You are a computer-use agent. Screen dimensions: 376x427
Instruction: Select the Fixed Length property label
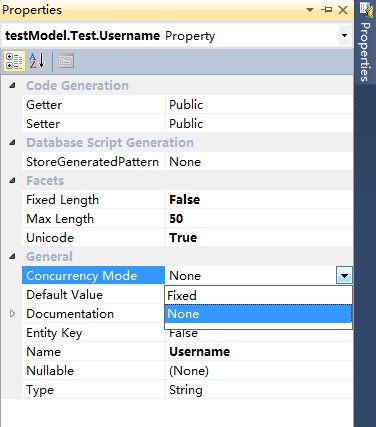pos(62,200)
